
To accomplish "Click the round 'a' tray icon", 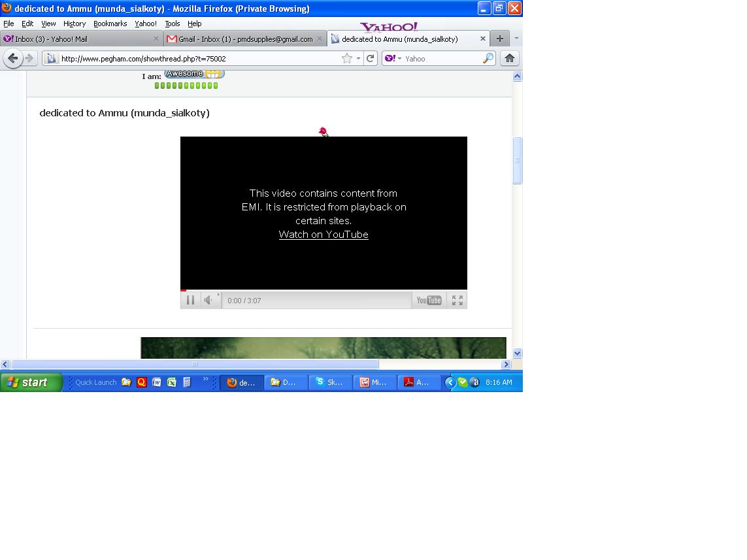I will click(474, 382).
